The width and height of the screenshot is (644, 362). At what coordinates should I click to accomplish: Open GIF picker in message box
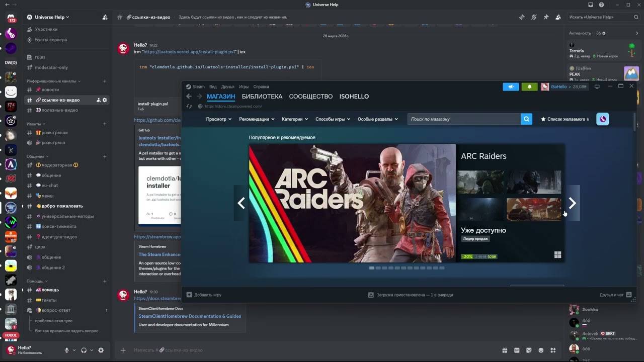click(517, 350)
